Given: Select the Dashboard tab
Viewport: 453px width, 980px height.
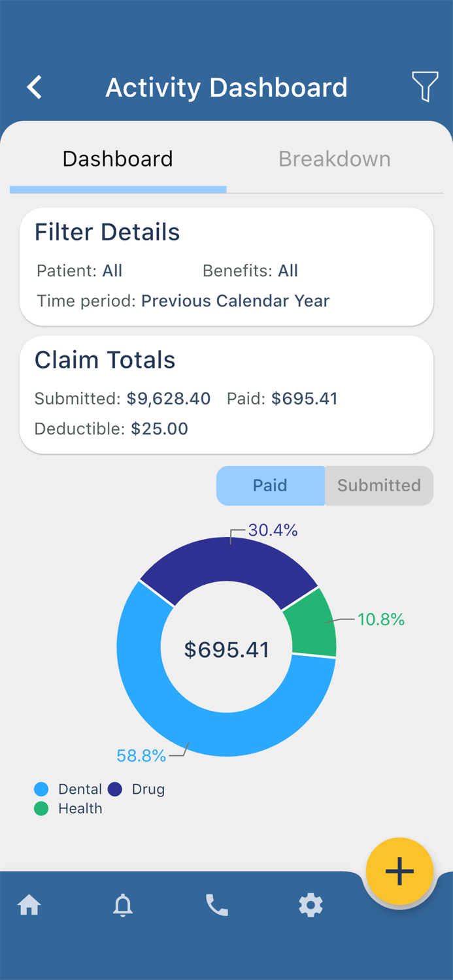Looking at the screenshot, I should point(117,159).
